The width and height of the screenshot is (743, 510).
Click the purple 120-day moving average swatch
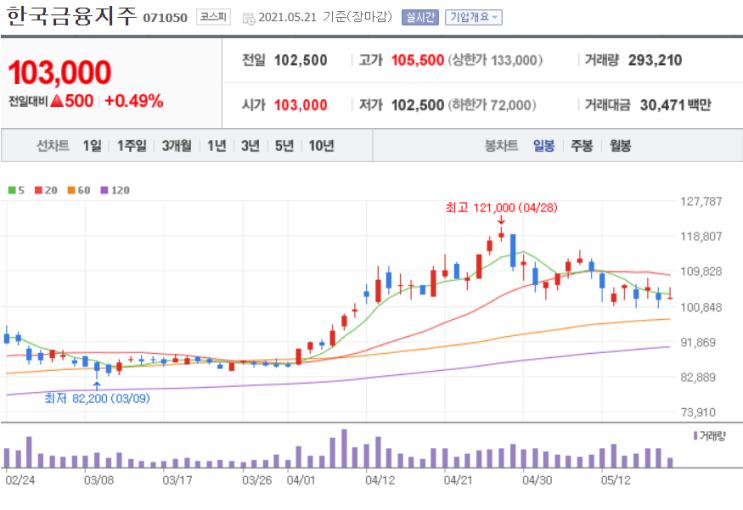click(x=104, y=190)
